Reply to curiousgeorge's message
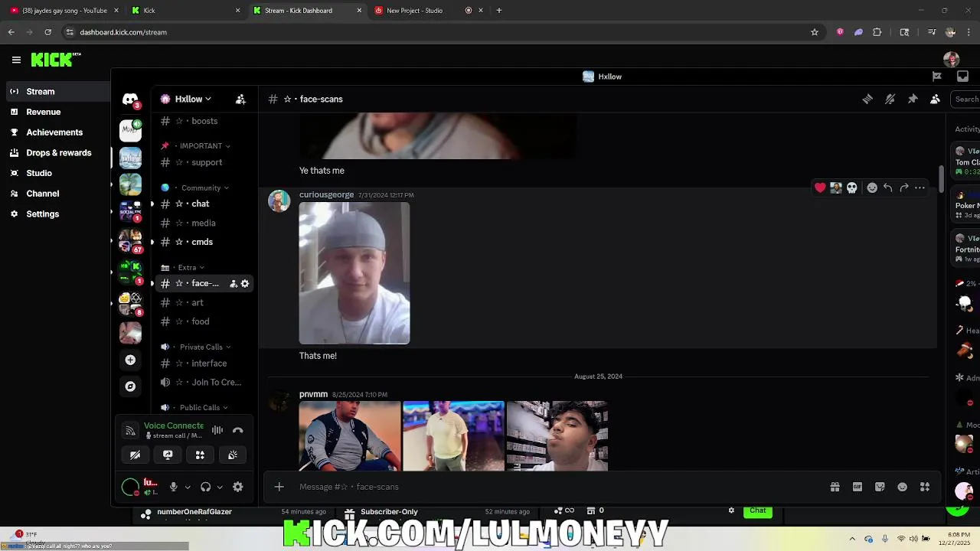 (888, 187)
